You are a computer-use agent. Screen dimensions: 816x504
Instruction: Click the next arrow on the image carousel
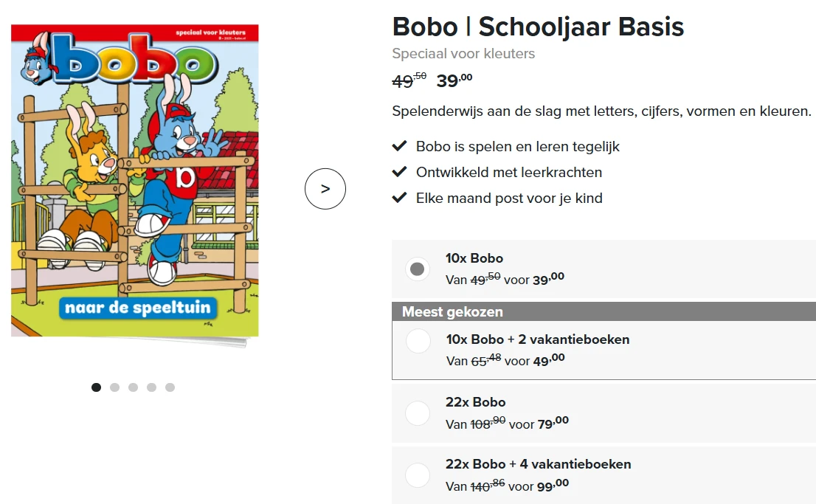pyautogui.click(x=325, y=189)
